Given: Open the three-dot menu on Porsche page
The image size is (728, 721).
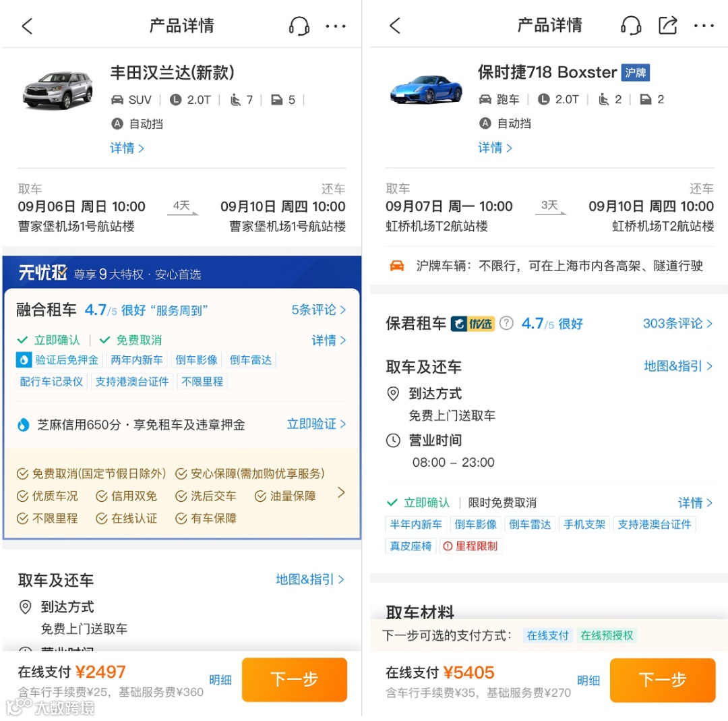Looking at the screenshot, I should [704, 26].
